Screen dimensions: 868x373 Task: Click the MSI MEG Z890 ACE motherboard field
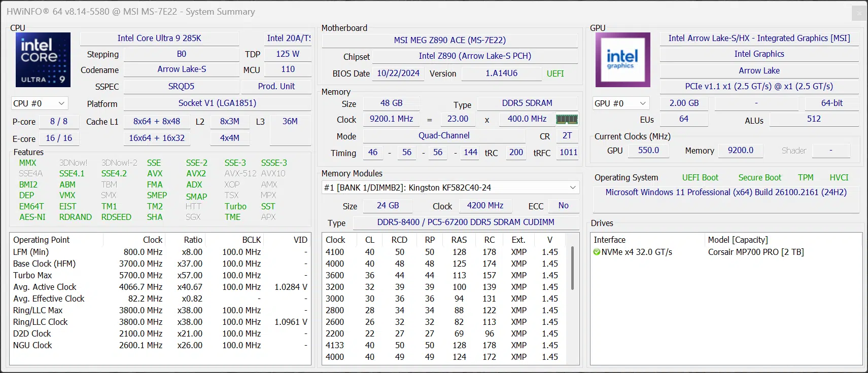[x=449, y=40]
